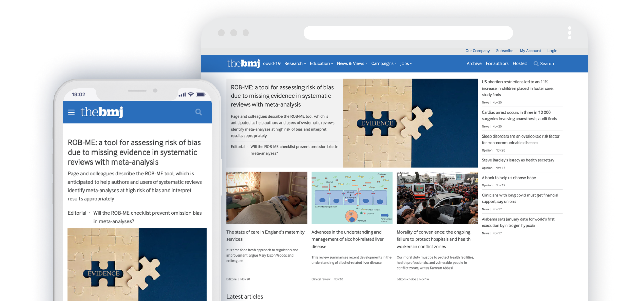The image size is (644, 301).
Task: Tap the mobile EVIDENCE puzzle image
Action: [137, 265]
